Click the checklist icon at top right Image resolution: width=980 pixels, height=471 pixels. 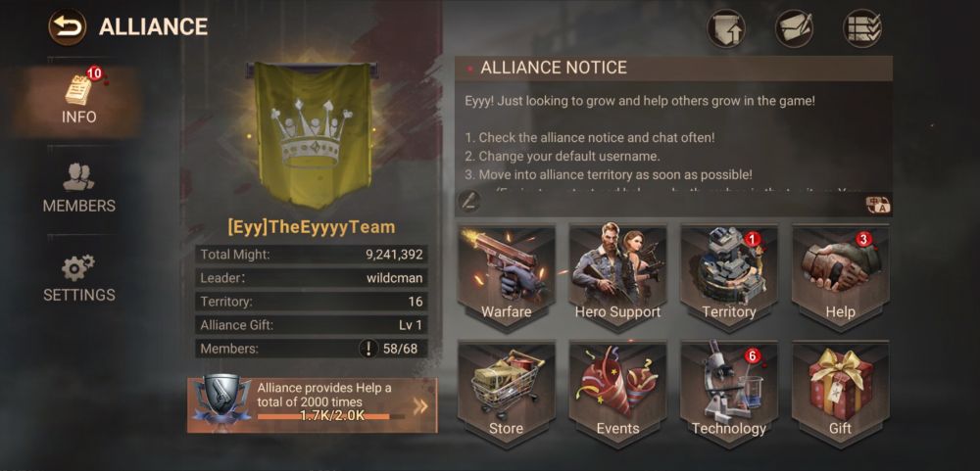tap(861, 28)
